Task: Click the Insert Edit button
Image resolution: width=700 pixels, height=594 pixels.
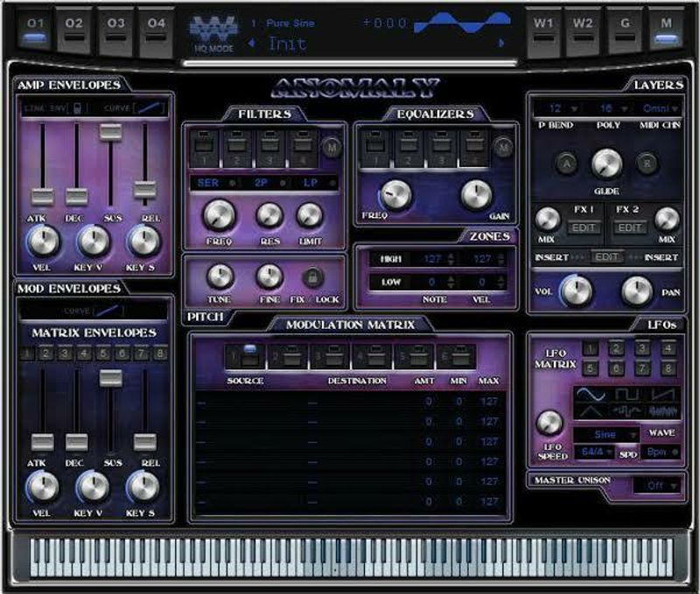Action: tap(606, 257)
